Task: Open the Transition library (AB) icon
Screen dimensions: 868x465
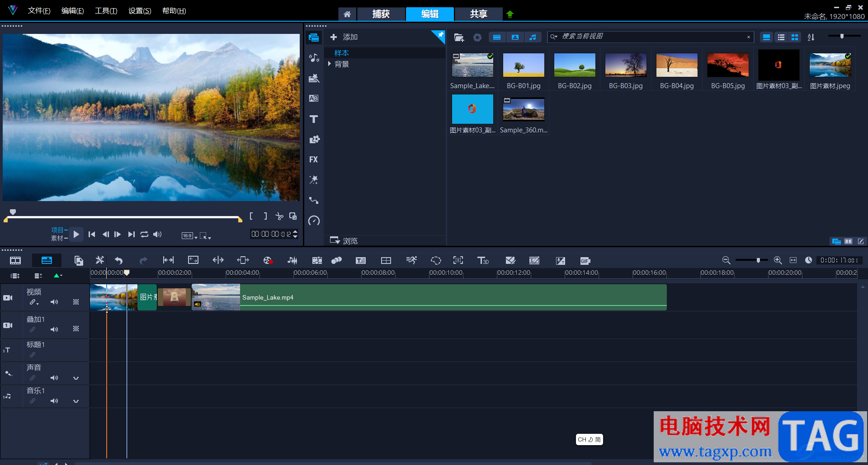Action: pos(314,99)
